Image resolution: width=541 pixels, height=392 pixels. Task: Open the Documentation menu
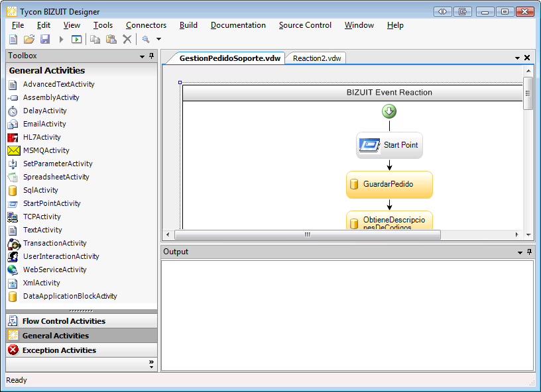238,25
